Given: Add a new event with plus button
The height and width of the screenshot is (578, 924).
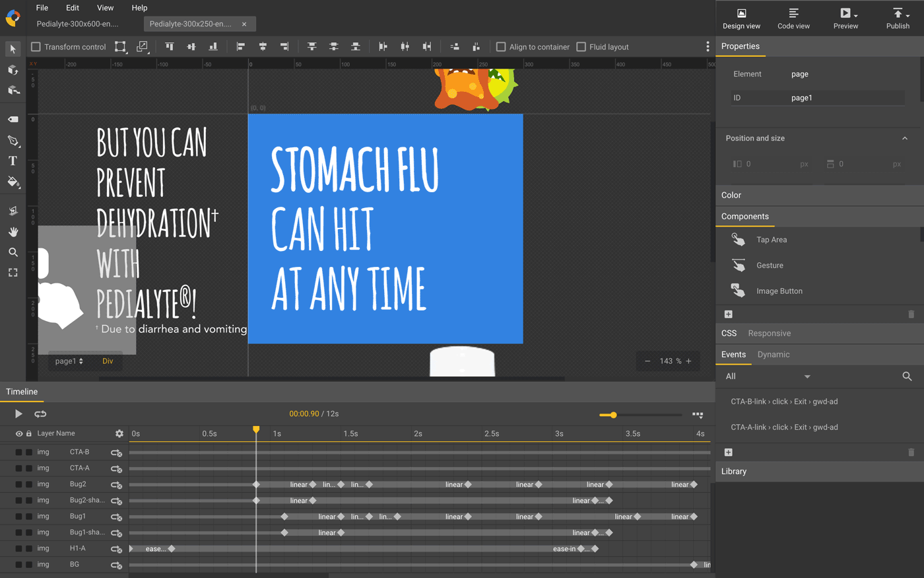Looking at the screenshot, I should (728, 452).
